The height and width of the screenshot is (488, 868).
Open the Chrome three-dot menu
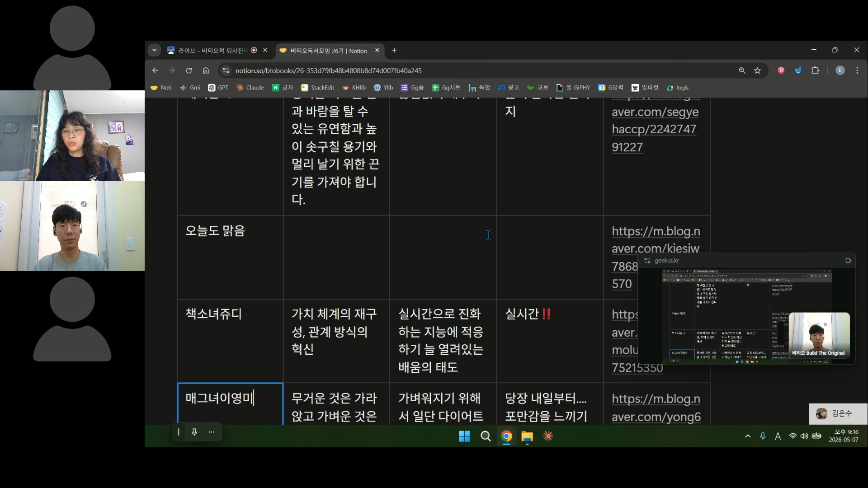(x=857, y=70)
